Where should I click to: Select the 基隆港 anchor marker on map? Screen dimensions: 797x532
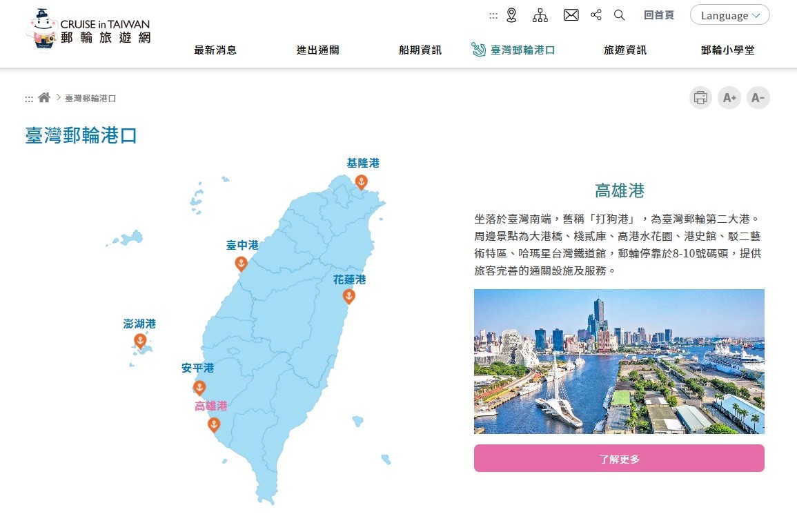[361, 181]
